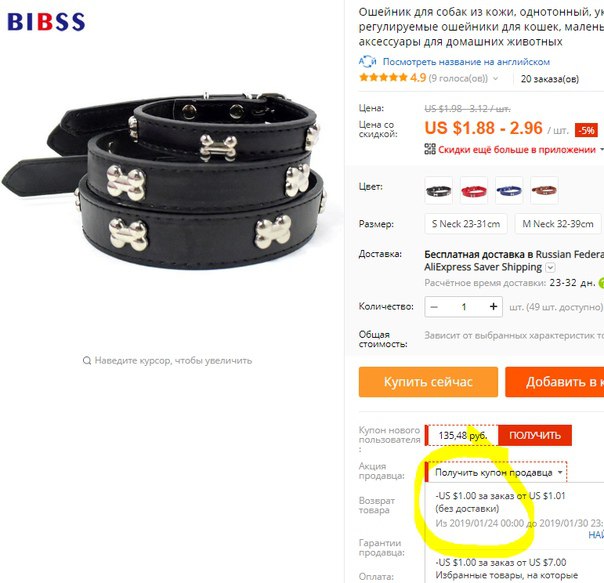Expand the votes rating dropdown arrow
The image size is (604, 583).
point(495,79)
